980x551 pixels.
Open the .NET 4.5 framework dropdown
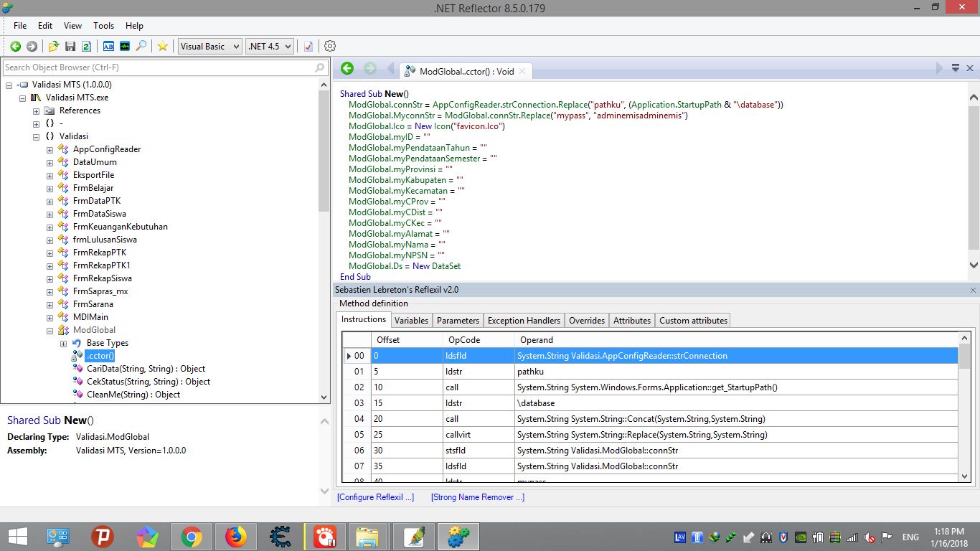click(x=269, y=46)
